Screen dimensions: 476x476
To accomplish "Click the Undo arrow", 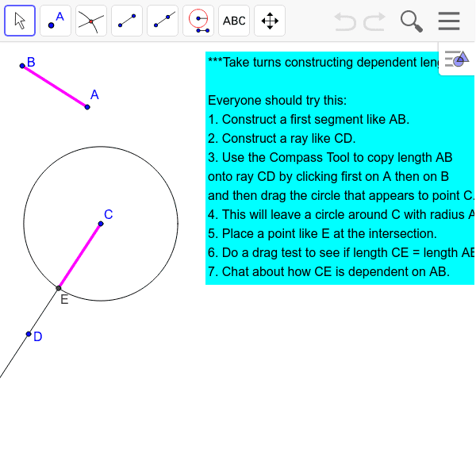I will 345,21.
